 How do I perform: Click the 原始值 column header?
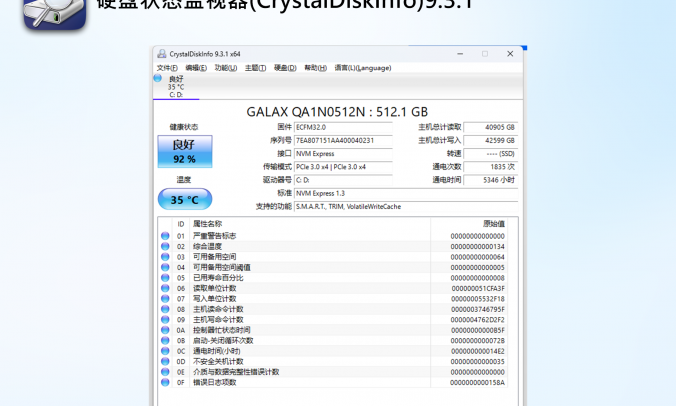click(x=494, y=224)
